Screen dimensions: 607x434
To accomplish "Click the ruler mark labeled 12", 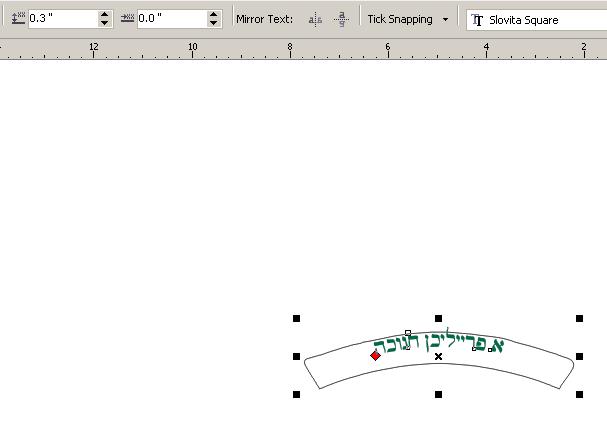I will coord(94,47).
